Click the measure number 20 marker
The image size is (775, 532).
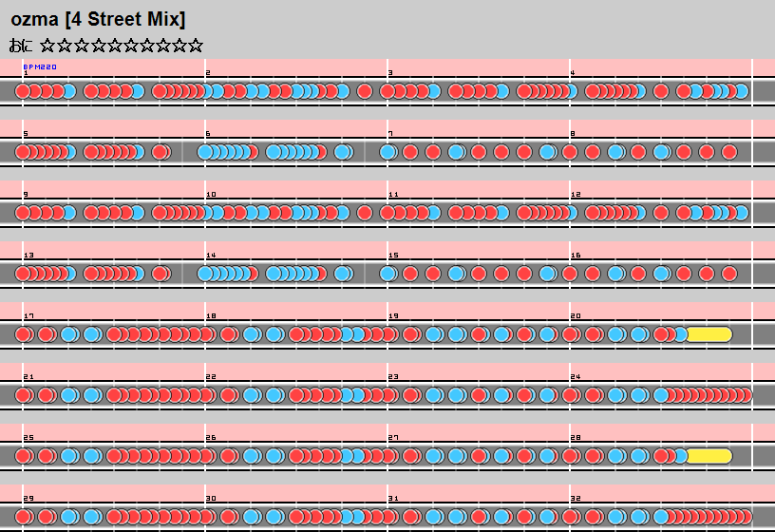pos(576,316)
